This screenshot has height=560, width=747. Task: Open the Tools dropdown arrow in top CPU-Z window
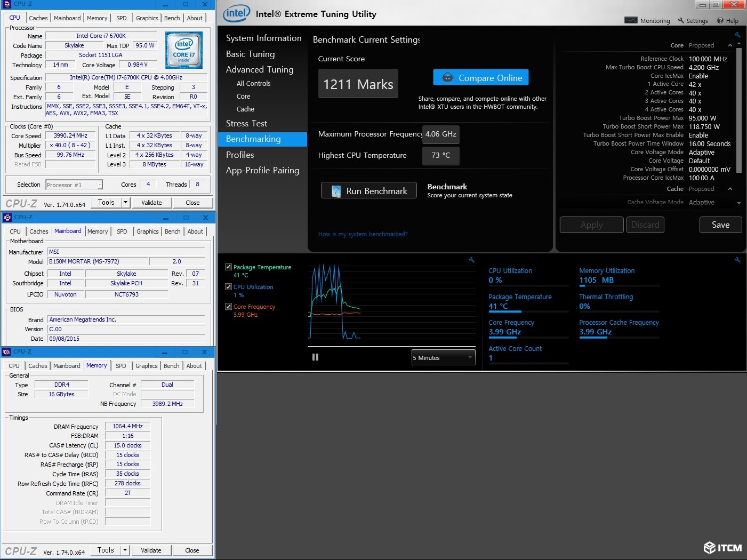click(x=125, y=202)
